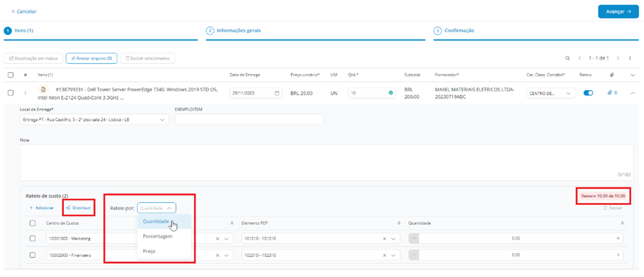Click the Avançar button
This screenshot has height=277, width=644.
tap(618, 12)
